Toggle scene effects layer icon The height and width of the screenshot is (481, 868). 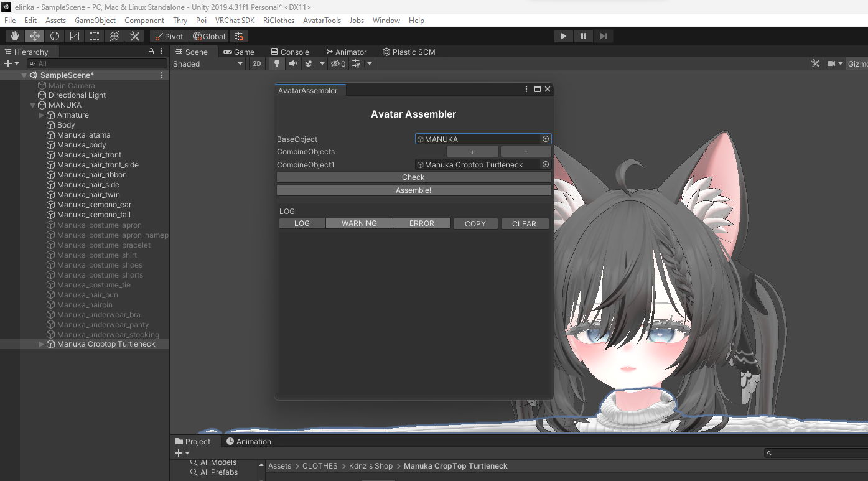309,63
